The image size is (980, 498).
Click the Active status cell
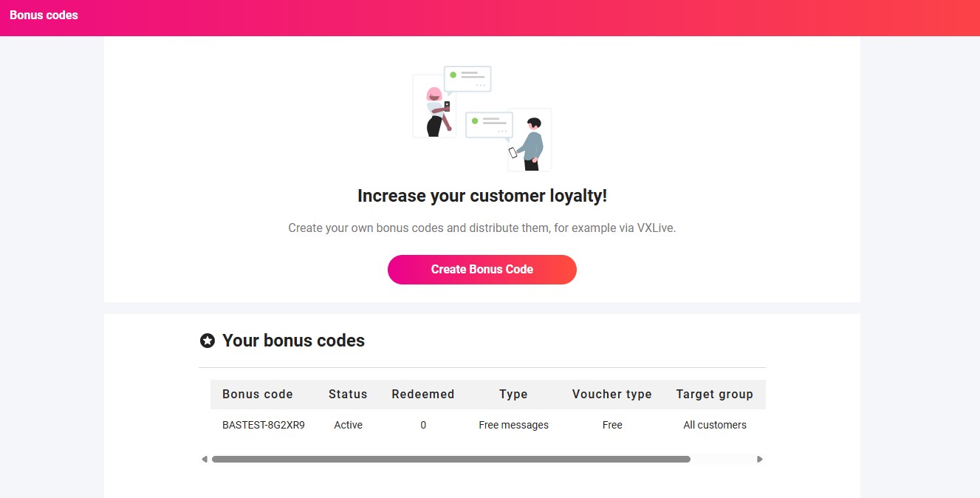[348, 425]
